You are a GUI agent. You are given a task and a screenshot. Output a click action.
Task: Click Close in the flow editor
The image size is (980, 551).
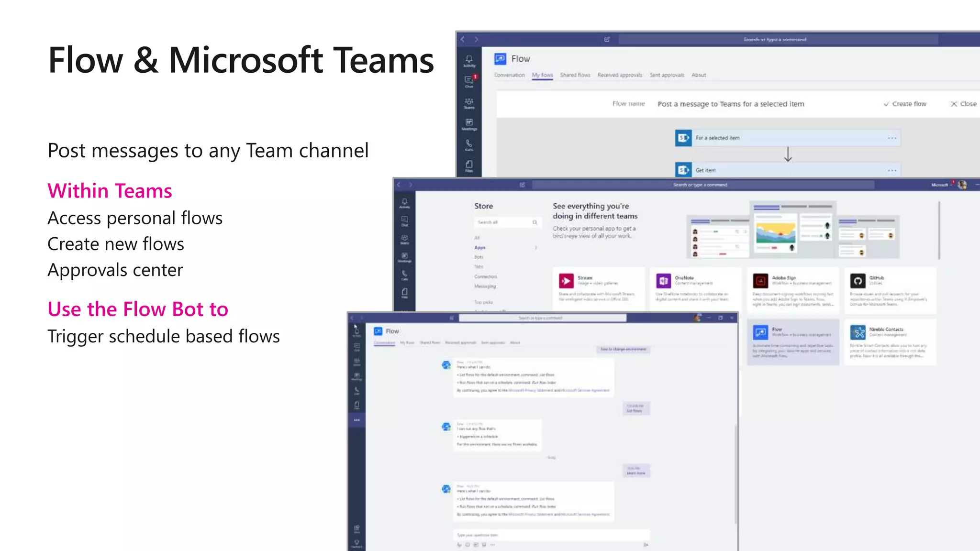coord(964,104)
